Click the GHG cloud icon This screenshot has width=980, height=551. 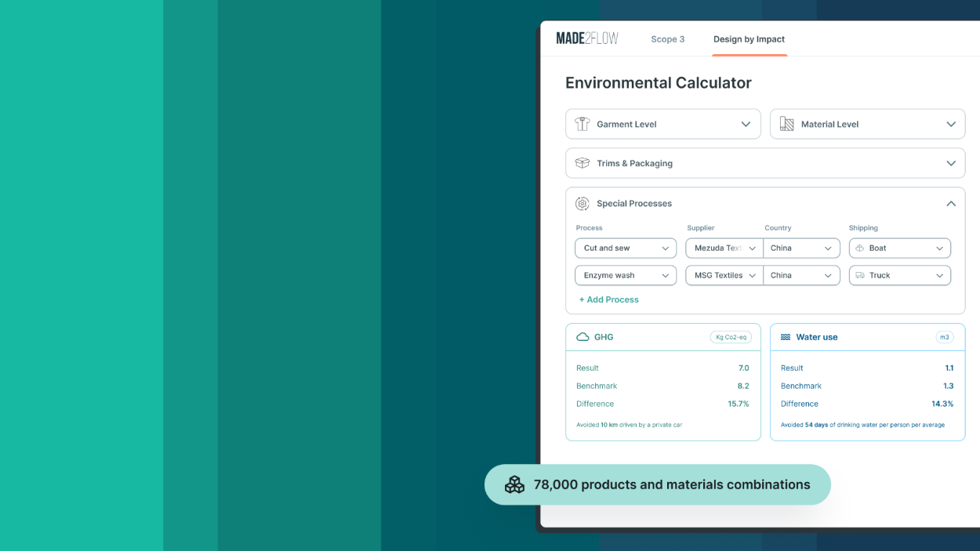(583, 337)
